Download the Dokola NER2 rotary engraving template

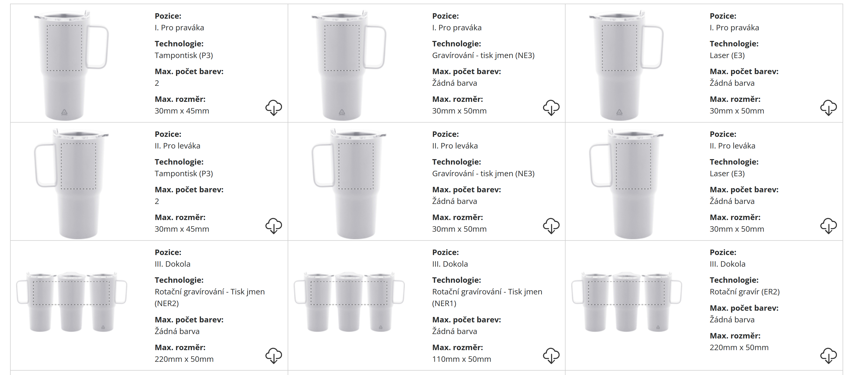(x=273, y=356)
